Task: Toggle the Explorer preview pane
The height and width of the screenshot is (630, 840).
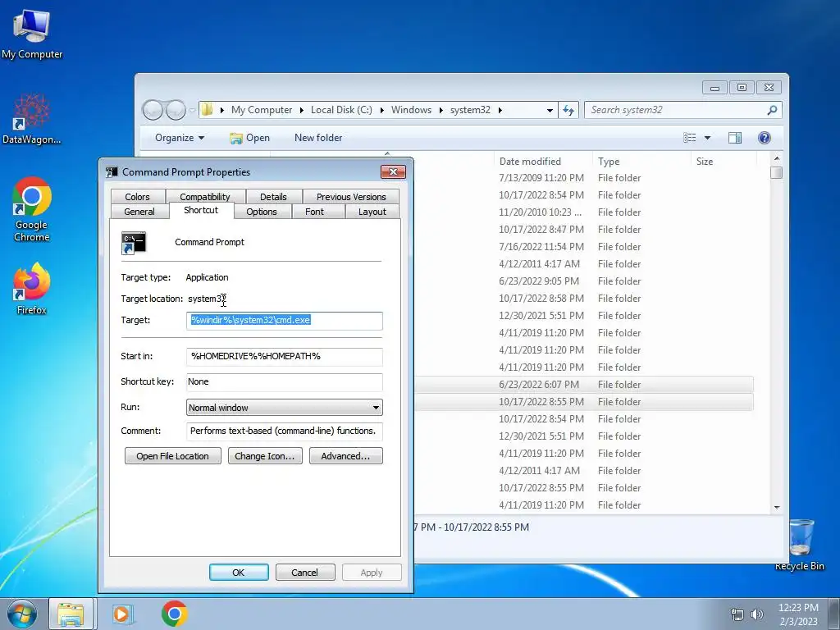Action: coord(735,138)
